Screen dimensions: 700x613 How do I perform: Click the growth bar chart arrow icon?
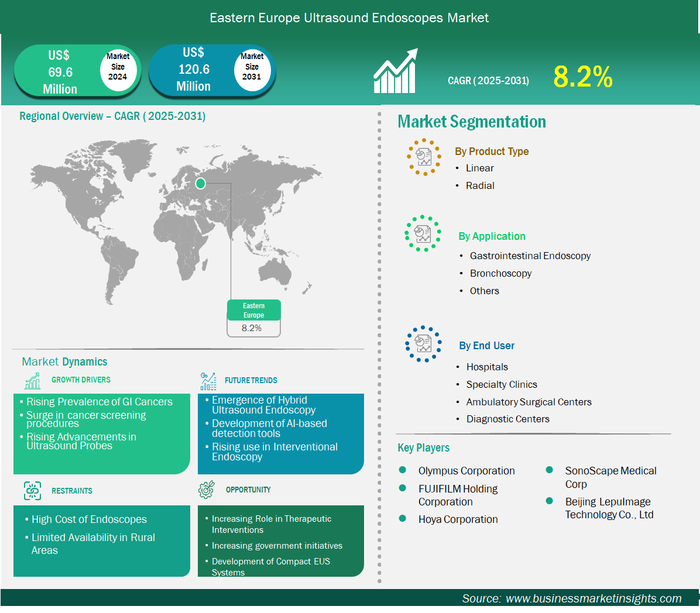396,71
